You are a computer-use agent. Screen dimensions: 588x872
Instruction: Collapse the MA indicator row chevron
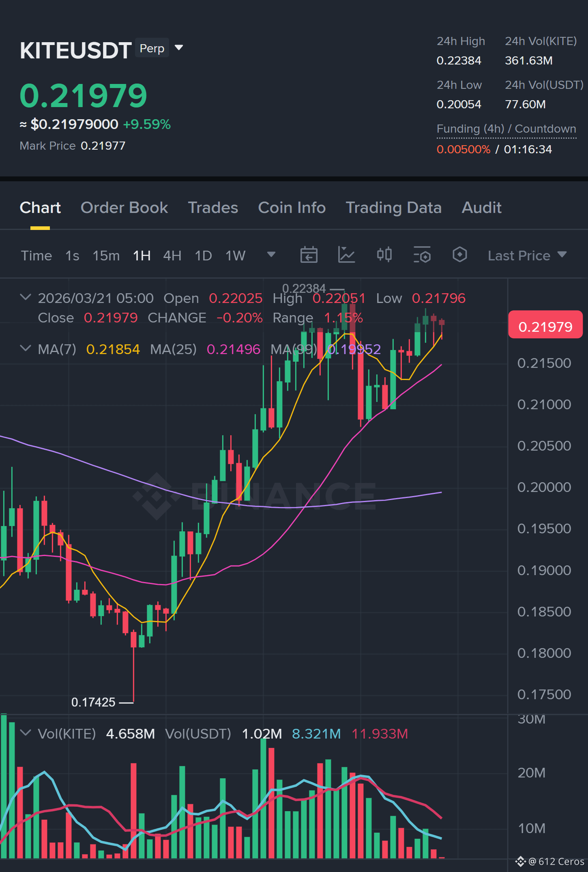click(x=26, y=348)
